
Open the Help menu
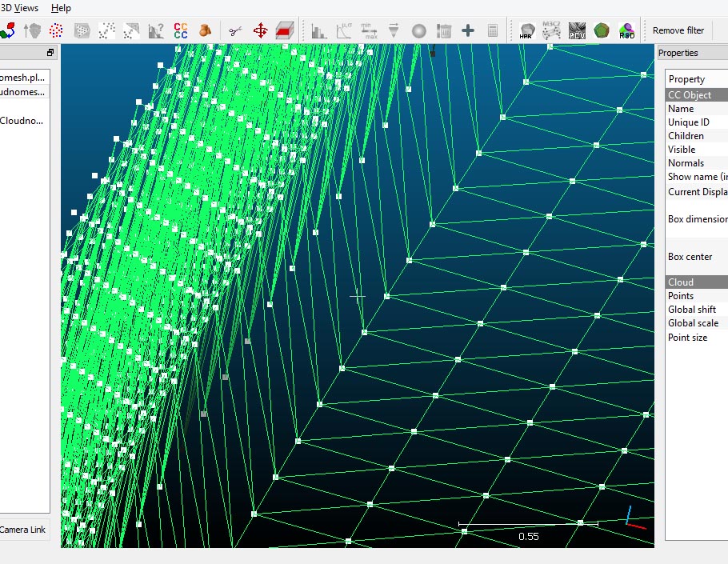point(61,8)
